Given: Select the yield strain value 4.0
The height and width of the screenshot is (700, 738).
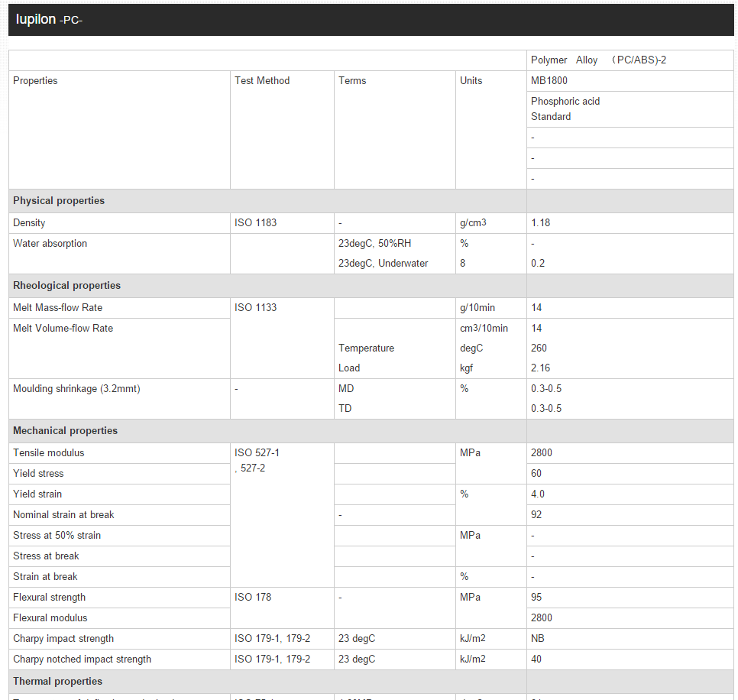Looking at the screenshot, I should click(538, 494).
